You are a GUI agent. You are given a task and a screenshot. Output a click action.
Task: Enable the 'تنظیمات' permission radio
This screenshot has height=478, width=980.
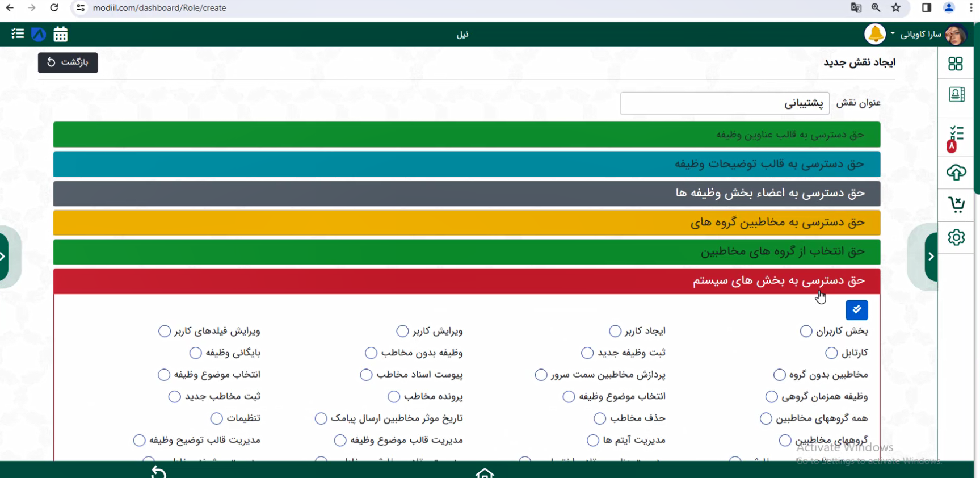point(217,418)
